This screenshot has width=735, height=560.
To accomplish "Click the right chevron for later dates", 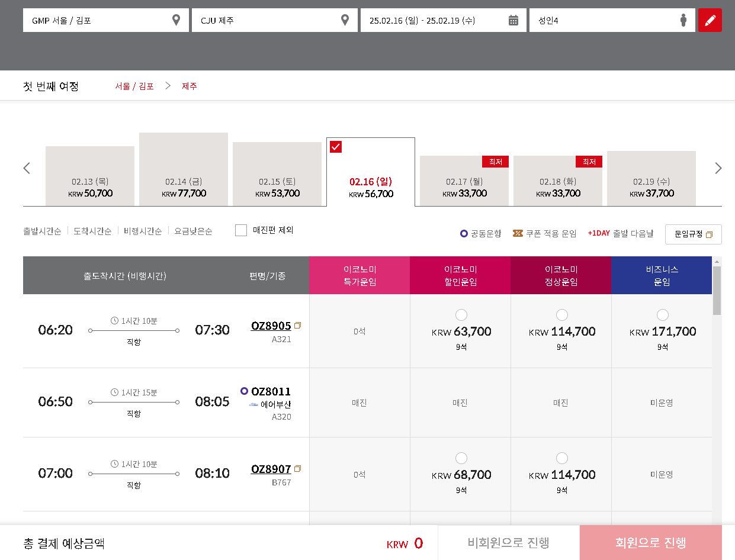I will click(718, 168).
